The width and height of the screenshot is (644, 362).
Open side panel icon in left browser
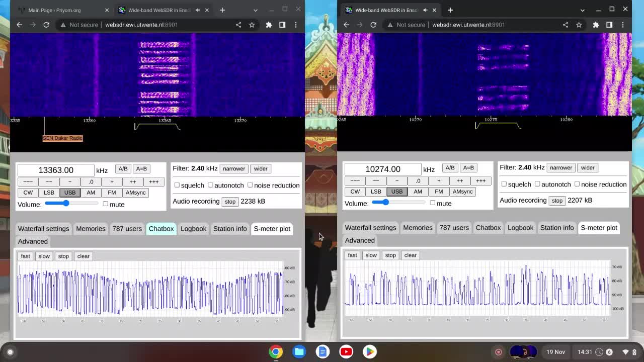pos(282,25)
